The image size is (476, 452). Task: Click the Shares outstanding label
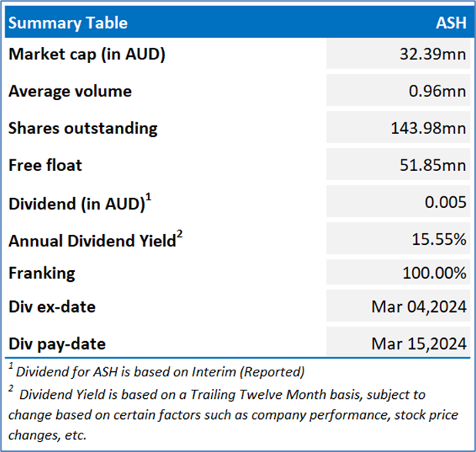click(83, 128)
